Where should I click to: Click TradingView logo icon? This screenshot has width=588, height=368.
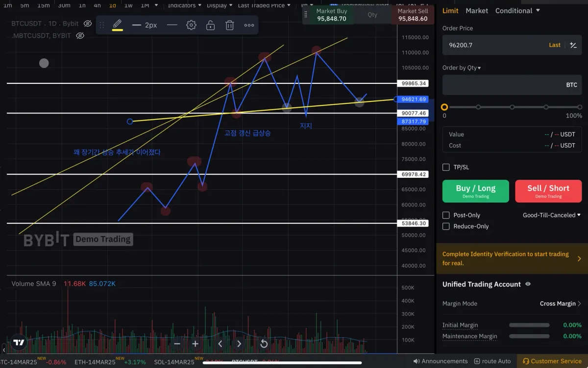coord(19,343)
